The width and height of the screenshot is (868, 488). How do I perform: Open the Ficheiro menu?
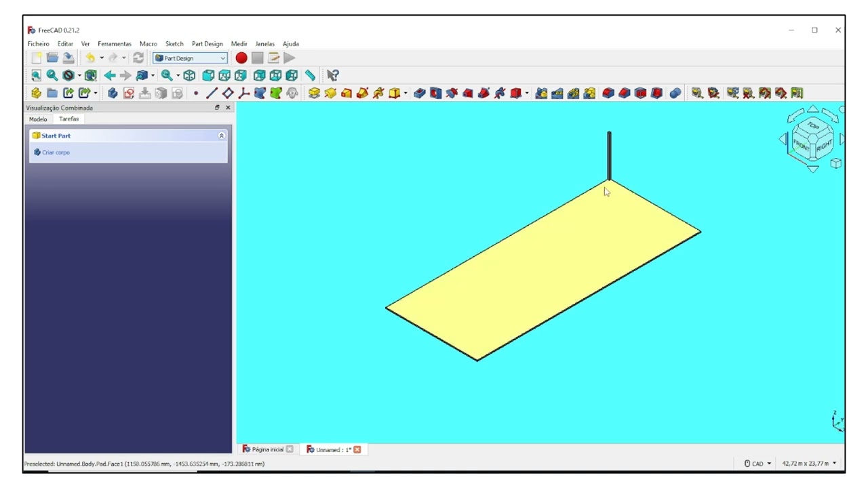tap(38, 44)
